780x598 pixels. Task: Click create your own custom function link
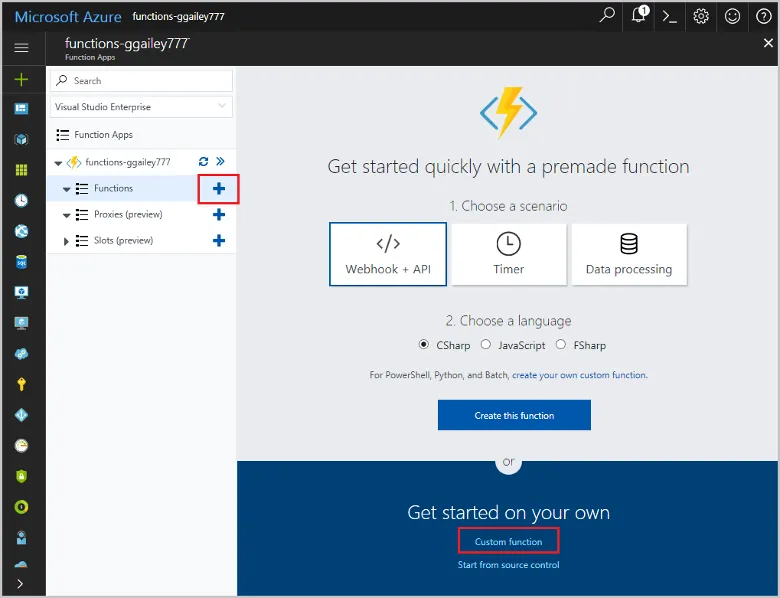coord(580,375)
